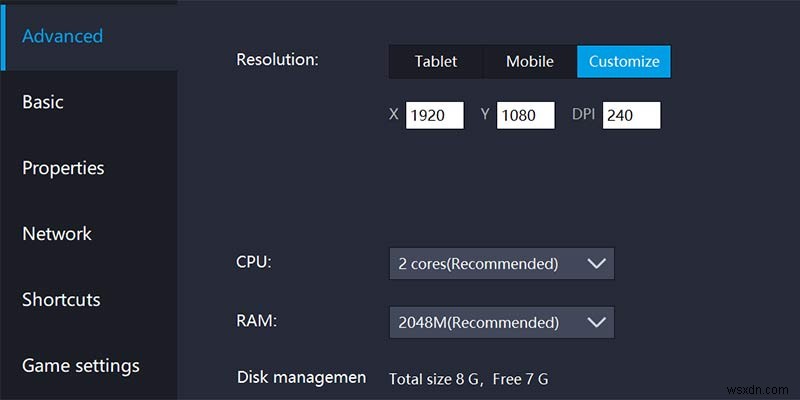Image resolution: width=800 pixels, height=400 pixels.
Task: Choose the Mobile resolution option
Action: [530, 61]
